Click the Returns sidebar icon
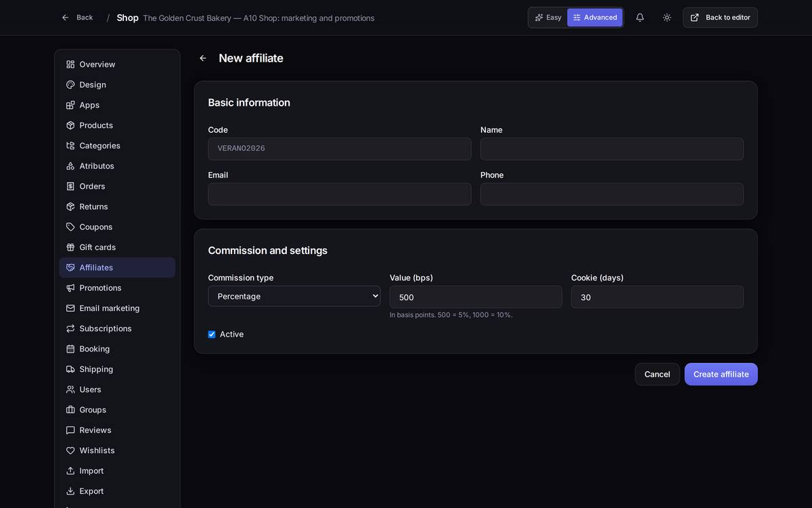812x508 pixels. coord(70,207)
